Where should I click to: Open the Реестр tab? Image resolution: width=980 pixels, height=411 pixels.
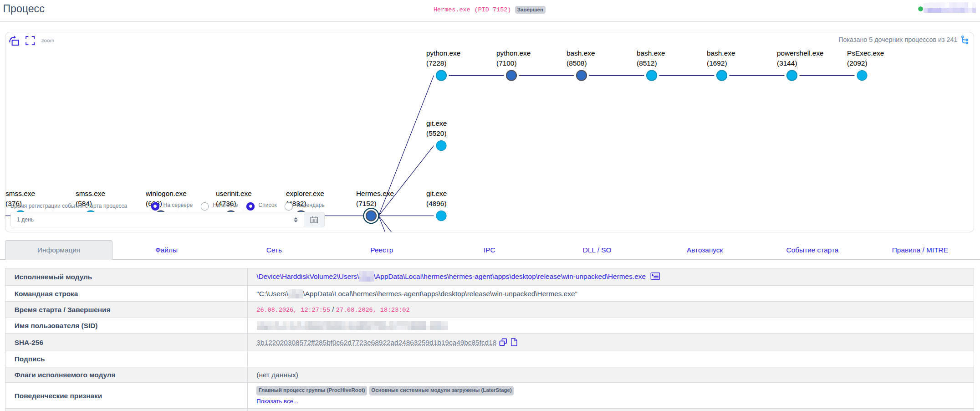tap(382, 250)
